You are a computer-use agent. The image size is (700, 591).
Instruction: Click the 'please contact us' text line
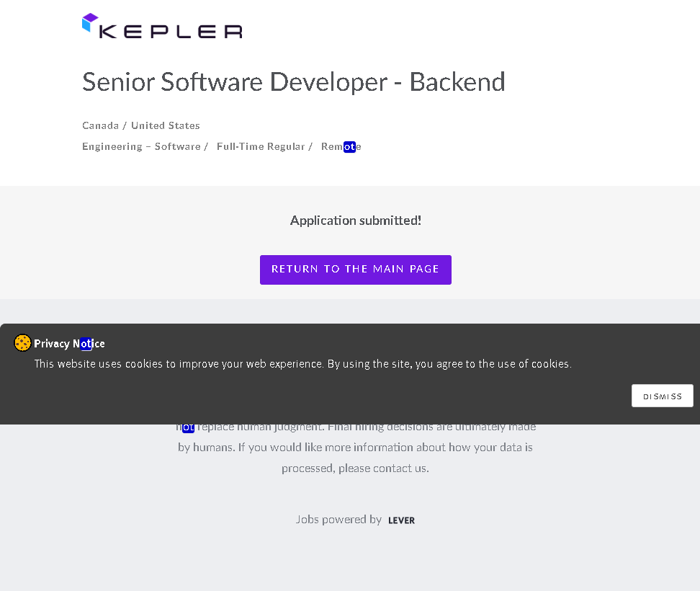tap(355, 468)
